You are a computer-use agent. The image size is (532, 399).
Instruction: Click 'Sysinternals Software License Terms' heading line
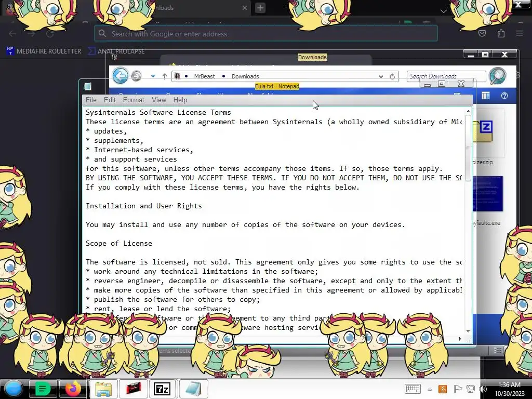(x=158, y=112)
